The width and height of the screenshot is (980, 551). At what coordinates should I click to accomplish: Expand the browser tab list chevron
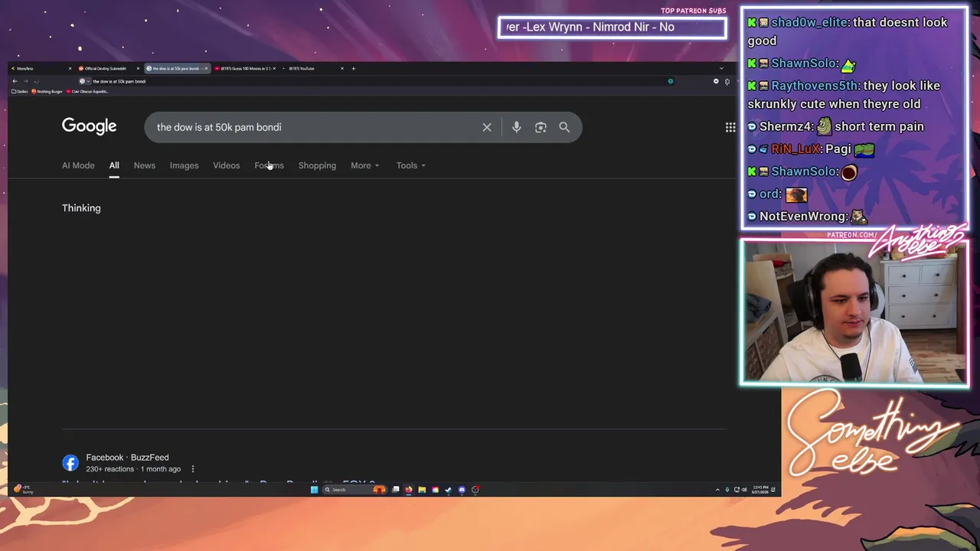click(x=721, y=68)
